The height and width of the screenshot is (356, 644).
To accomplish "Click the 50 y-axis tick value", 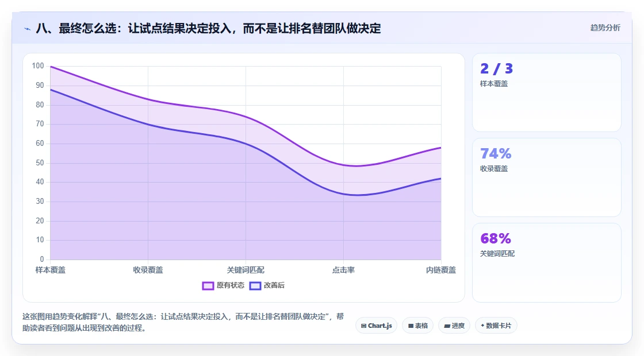I will pos(40,163).
